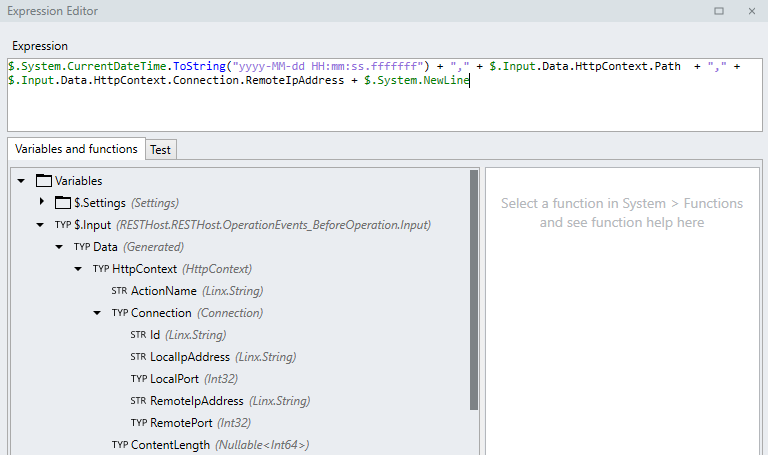The width and height of the screenshot is (768, 455).
Task: Click (Linx.String) type next to RemoteIpAddress
Action: 280,401
